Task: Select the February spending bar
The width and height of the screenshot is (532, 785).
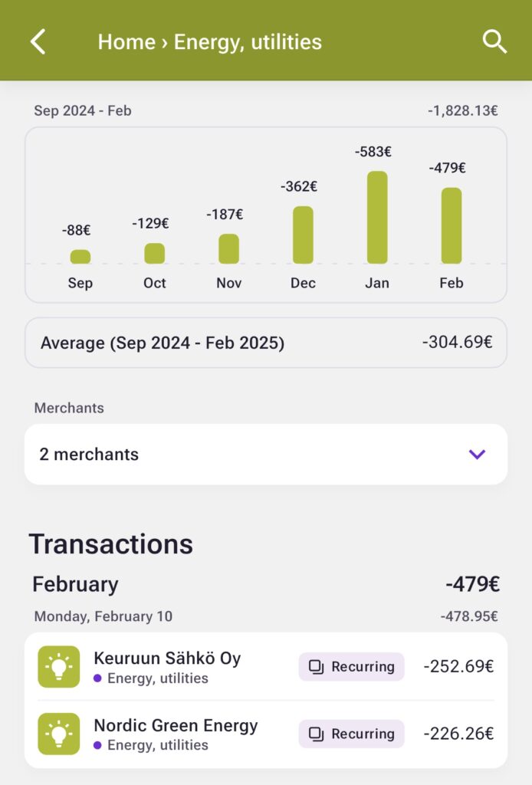Action: (452, 226)
